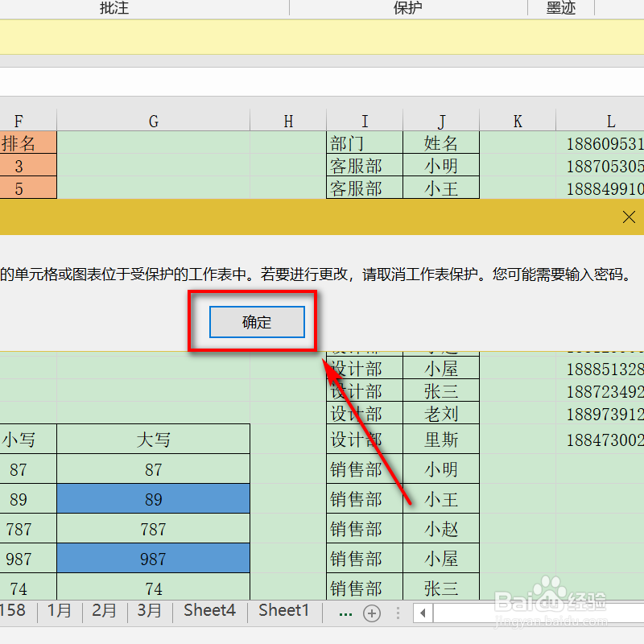Image resolution: width=644 pixels, height=644 pixels.
Task: Select column header G
Action: coord(153,120)
